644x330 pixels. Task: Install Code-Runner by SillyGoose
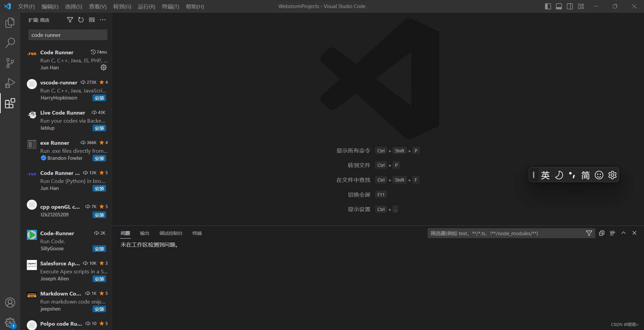pyautogui.click(x=99, y=249)
